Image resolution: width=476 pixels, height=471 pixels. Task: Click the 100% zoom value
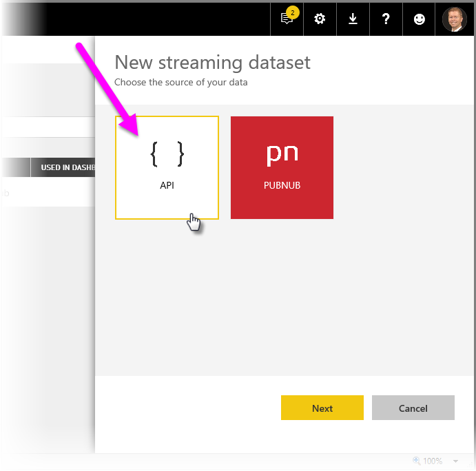[x=433, y=461]
